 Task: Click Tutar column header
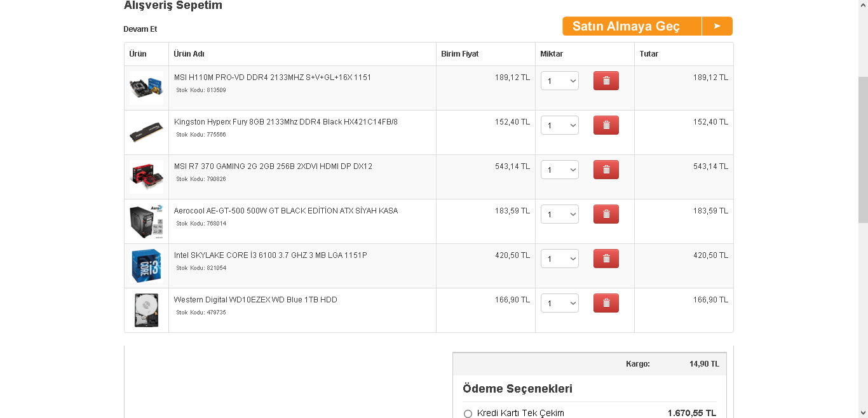point(649,54)
